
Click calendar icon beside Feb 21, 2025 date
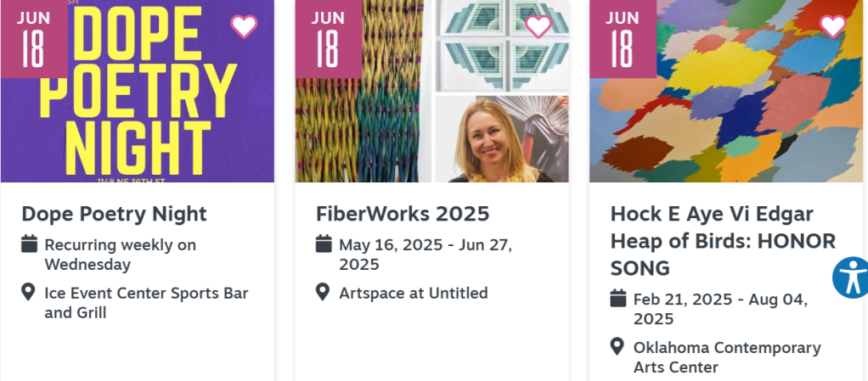tap(618, 299)
